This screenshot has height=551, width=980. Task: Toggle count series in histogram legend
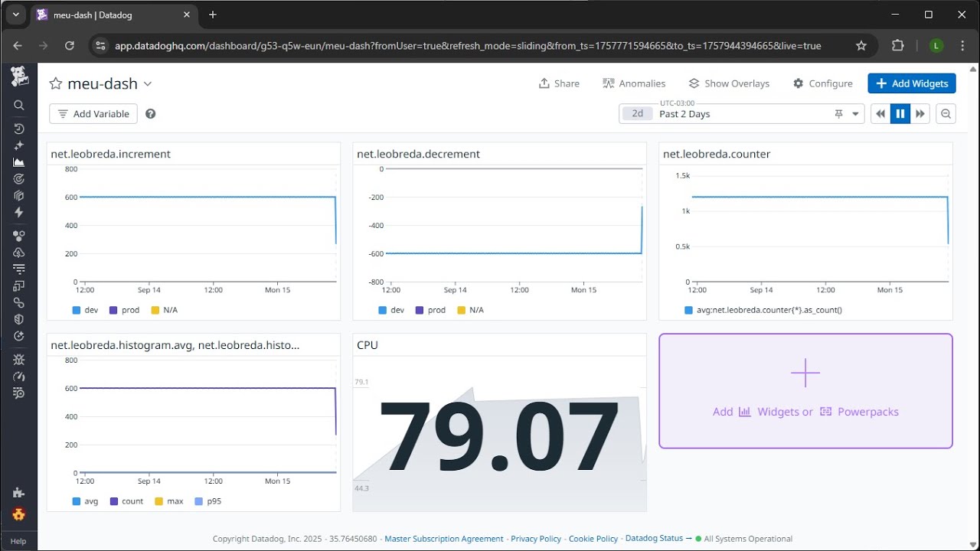126,501
